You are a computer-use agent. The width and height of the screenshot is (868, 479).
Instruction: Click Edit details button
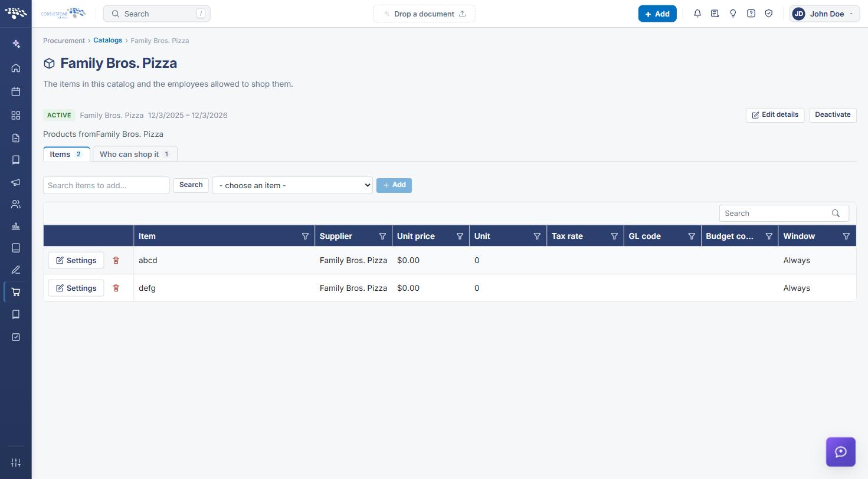click(775, 115)
